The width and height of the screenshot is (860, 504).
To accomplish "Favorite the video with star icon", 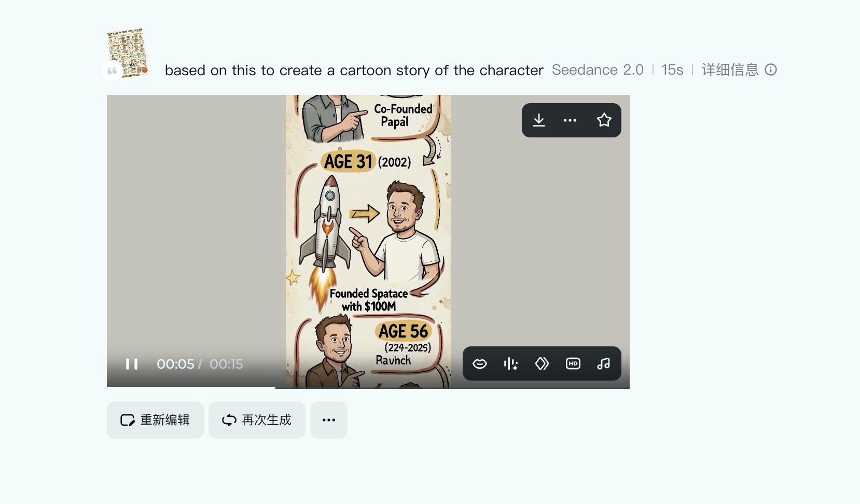I will pyautogui.click(x=604, y=120).
